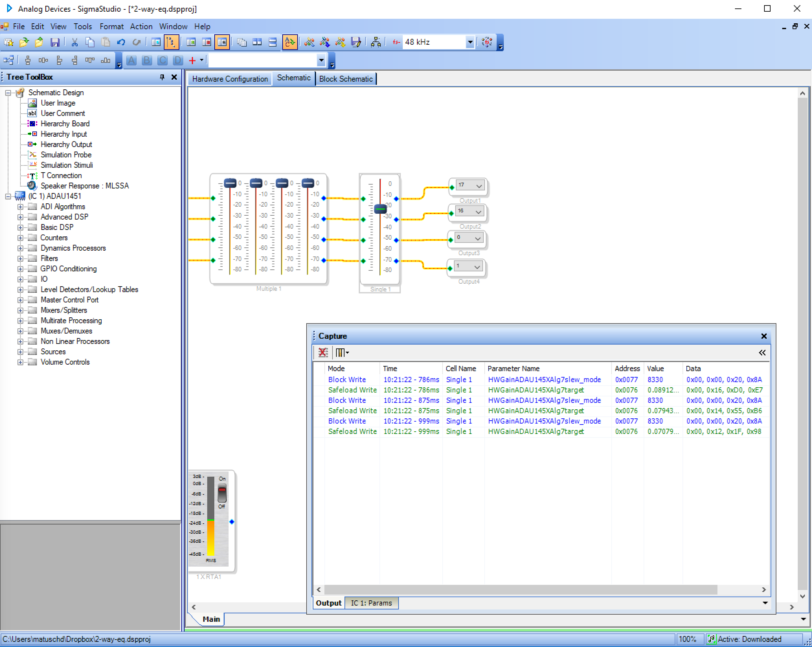Click the Redo arrow icon
This screenshot has height=647, width=812.
(136, 42)
